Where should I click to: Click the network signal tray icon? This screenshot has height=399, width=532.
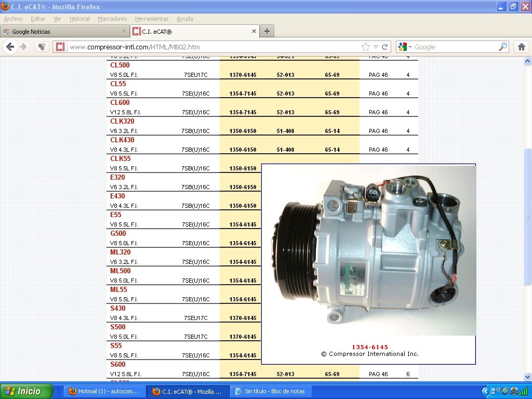(525, 391)
